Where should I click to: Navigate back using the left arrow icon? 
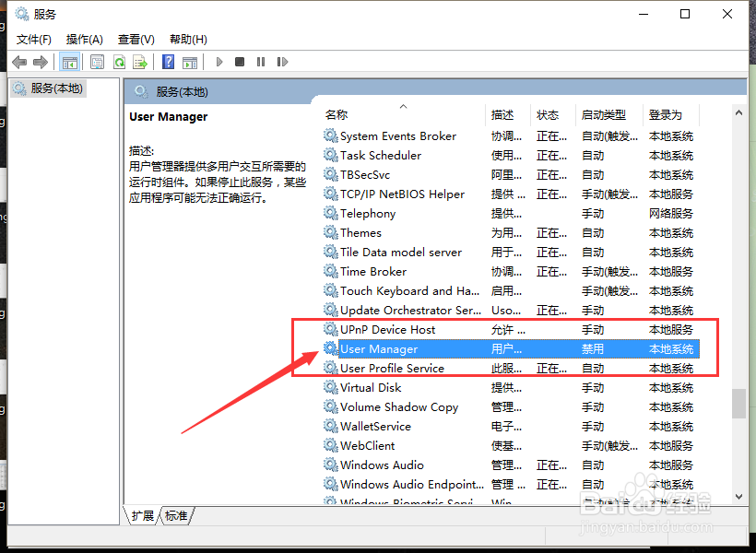click(19, 61)
